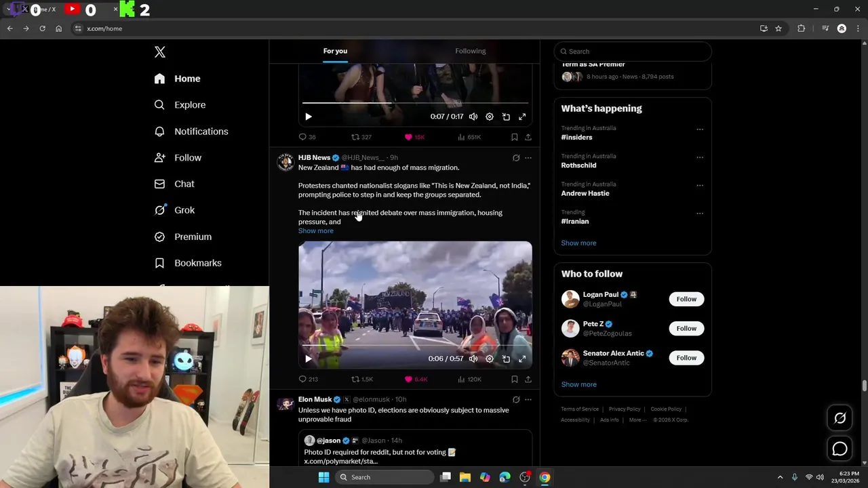Open Elon Musk's profile name
868x488 pixels.
(x=315, y=400)
